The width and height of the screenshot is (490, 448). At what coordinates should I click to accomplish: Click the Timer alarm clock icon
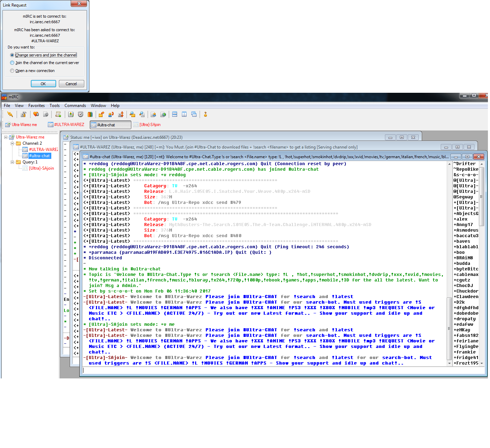[x=80, y=114]
